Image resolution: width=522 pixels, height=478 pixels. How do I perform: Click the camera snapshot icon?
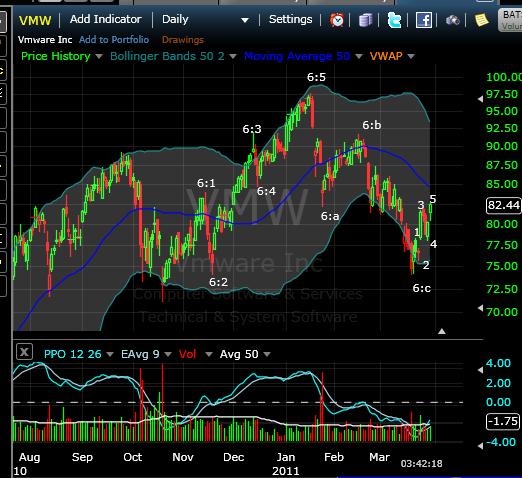tap(453, 21)
